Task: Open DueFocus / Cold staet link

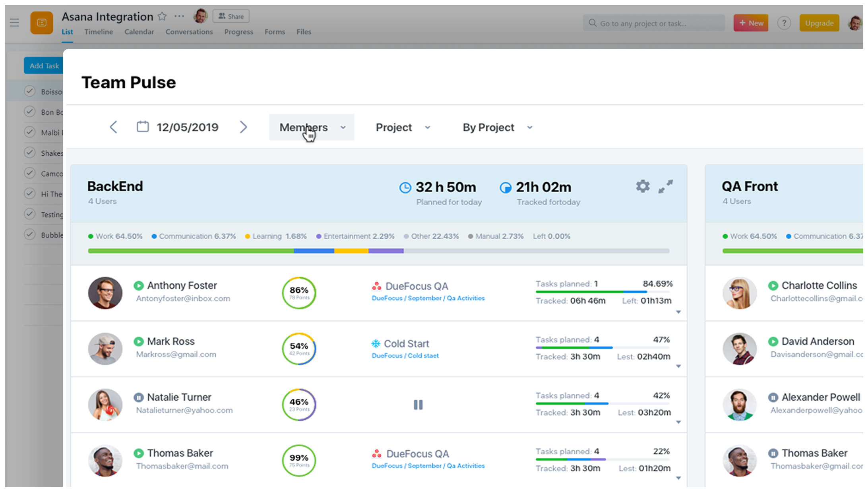Action: (x=405, y=356)
